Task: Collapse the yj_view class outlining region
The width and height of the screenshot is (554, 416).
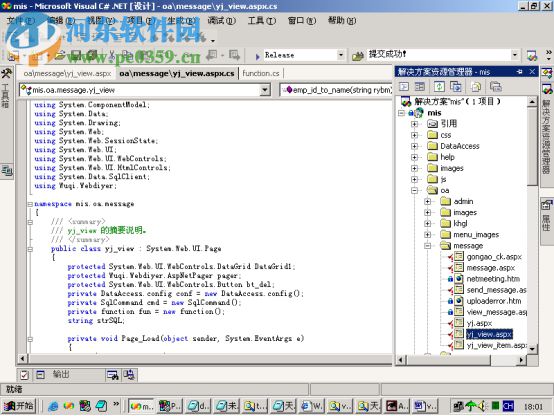Action: click(x=30, y=249)
